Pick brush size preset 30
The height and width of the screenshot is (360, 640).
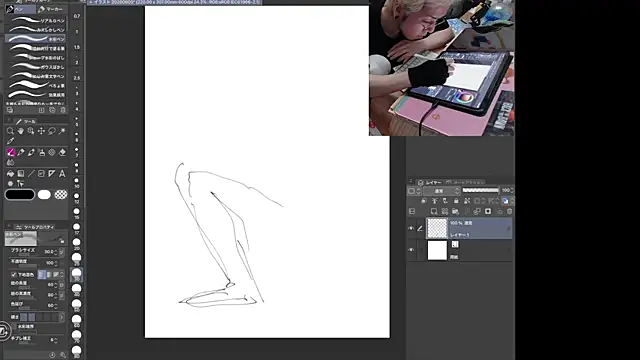coord(76,274)
